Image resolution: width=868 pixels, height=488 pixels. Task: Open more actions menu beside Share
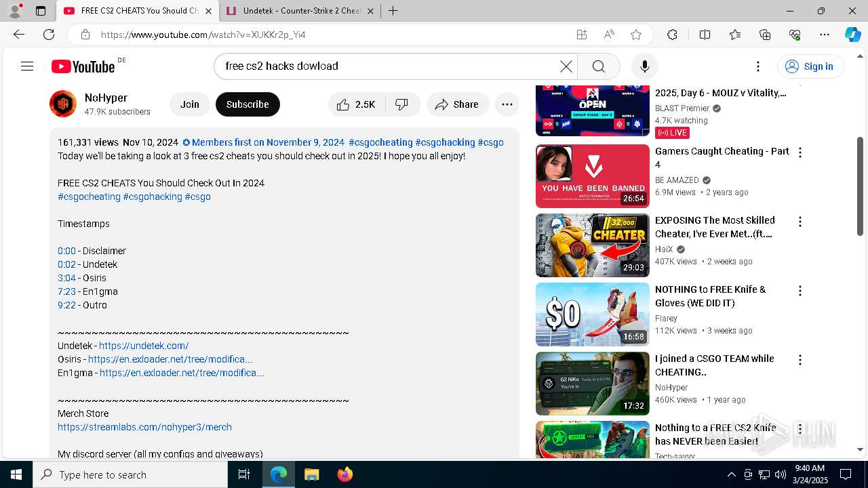(507, 104)
